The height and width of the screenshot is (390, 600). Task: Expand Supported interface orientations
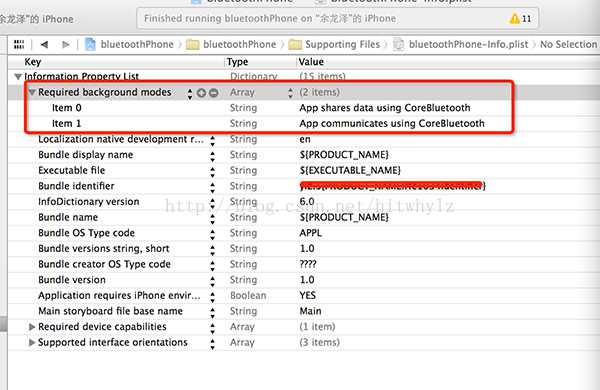tap(32, 343)
